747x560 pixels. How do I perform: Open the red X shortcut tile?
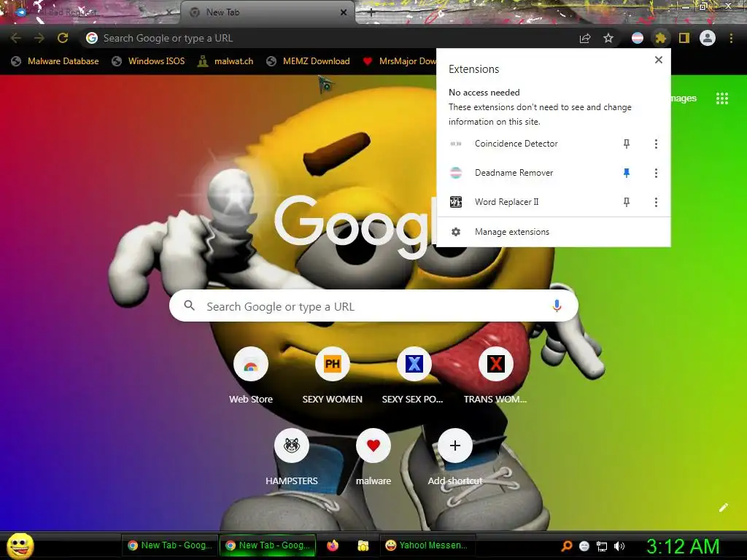point(495,376)
